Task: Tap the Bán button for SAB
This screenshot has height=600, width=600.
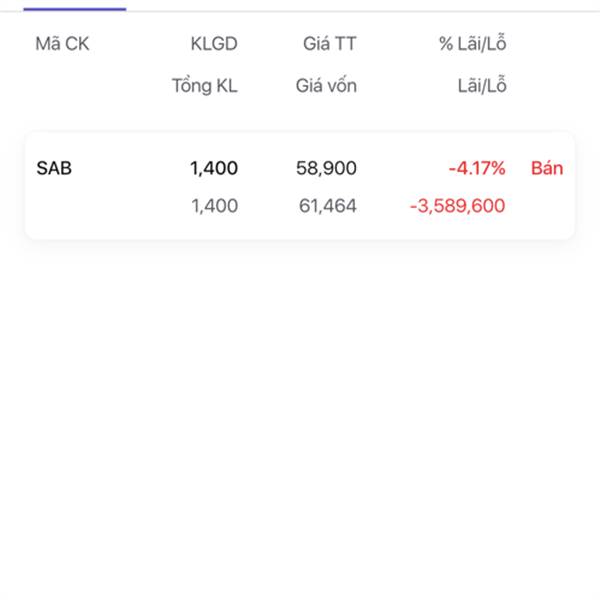Action: [x=547, y=168]
